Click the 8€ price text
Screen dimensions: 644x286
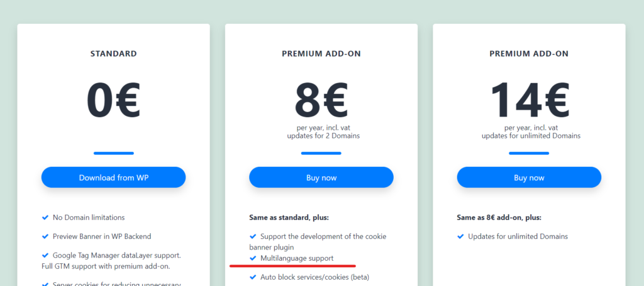point(321,100)
